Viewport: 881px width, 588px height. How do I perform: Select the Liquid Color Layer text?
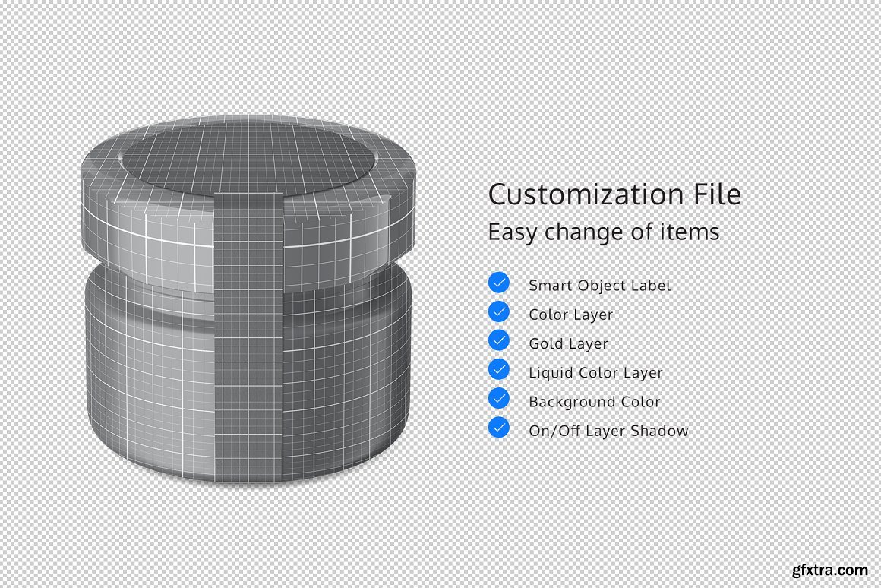(595, 373)
